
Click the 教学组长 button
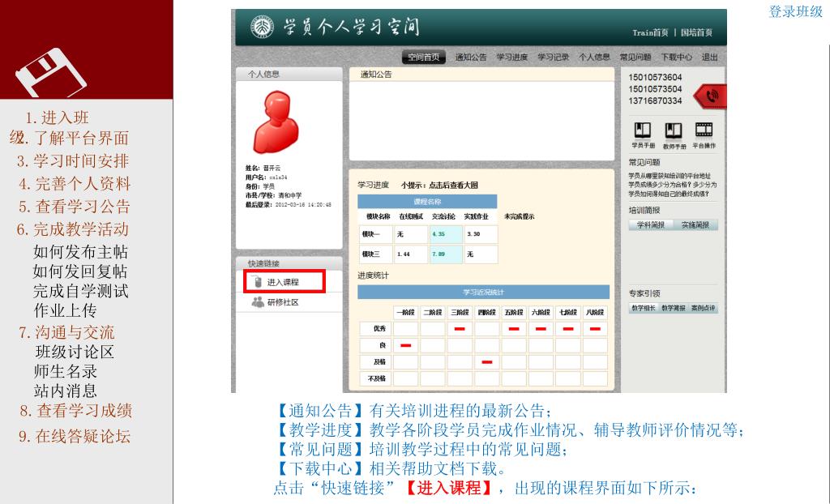(x=643, y=308)
